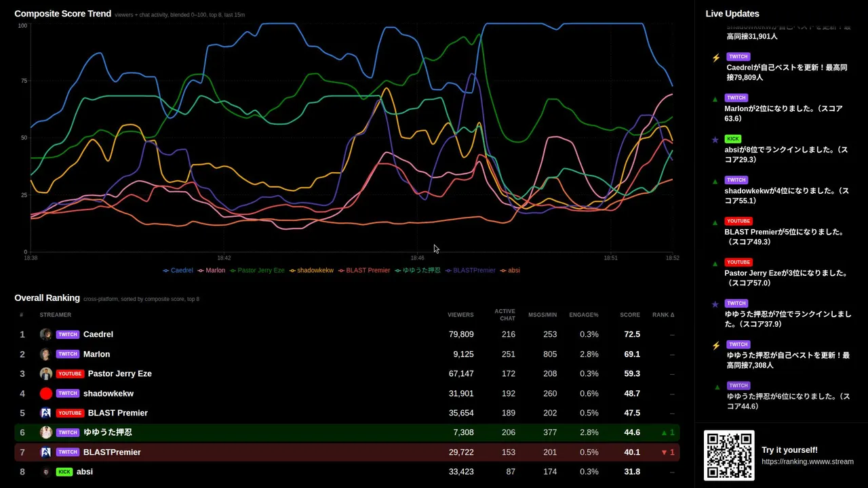Click the Twitch badge in shadowkekw's ranking row
The width and height of the screenshot is (868, 488).
[x=68, y=393]
